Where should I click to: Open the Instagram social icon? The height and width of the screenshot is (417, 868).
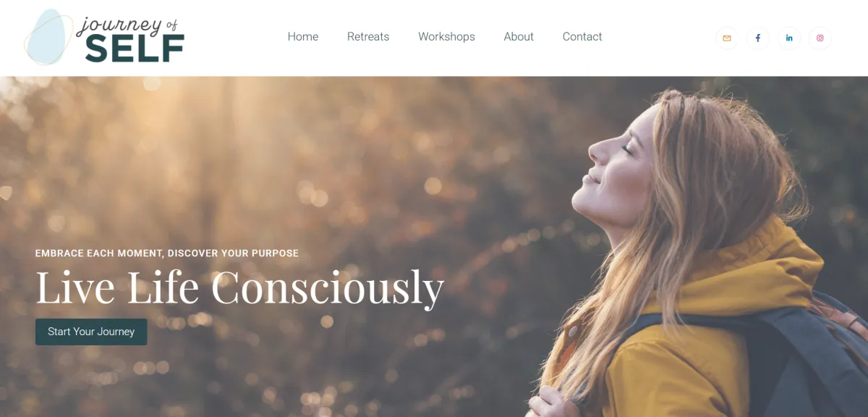(x=820, y=38)
